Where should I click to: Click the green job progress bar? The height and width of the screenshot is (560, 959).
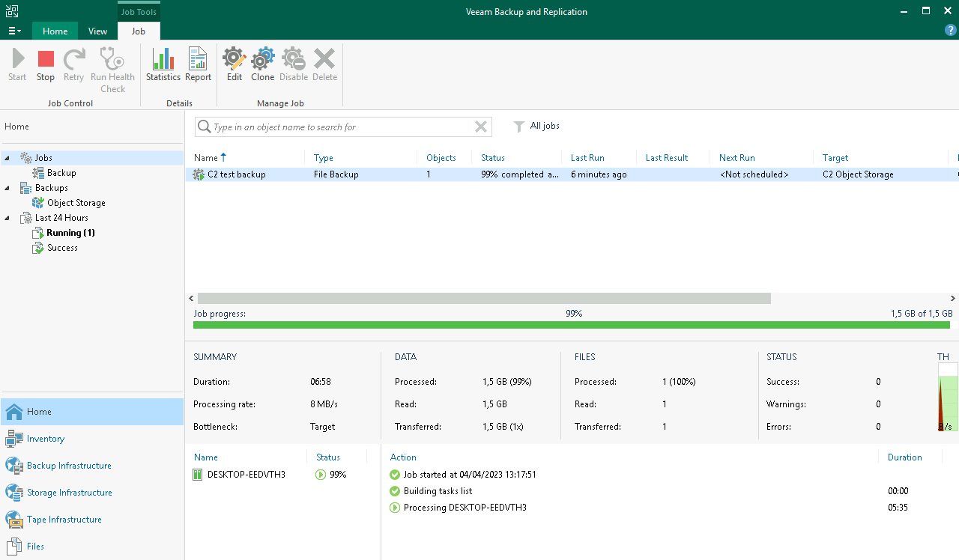pyautogui.click(x=572, y=325)
